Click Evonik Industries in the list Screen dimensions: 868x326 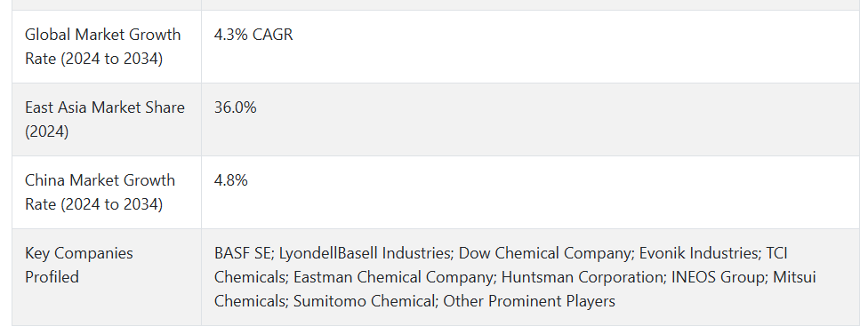pos(699,253)
